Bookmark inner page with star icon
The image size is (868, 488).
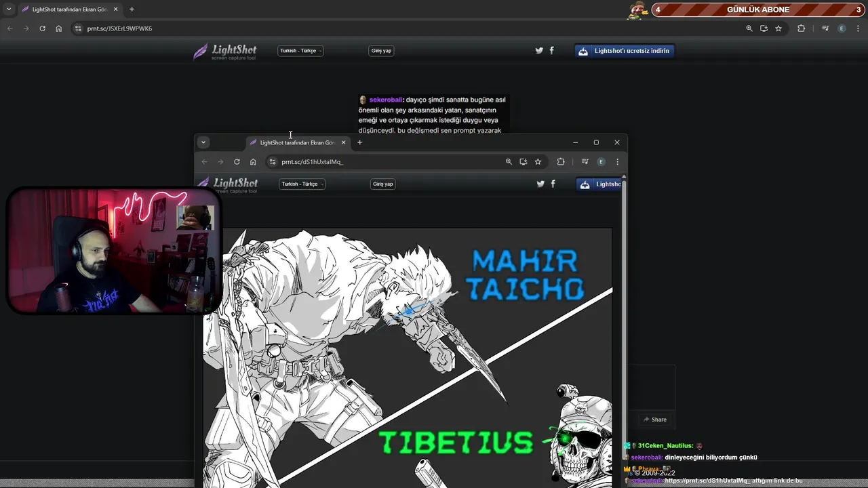538,161
